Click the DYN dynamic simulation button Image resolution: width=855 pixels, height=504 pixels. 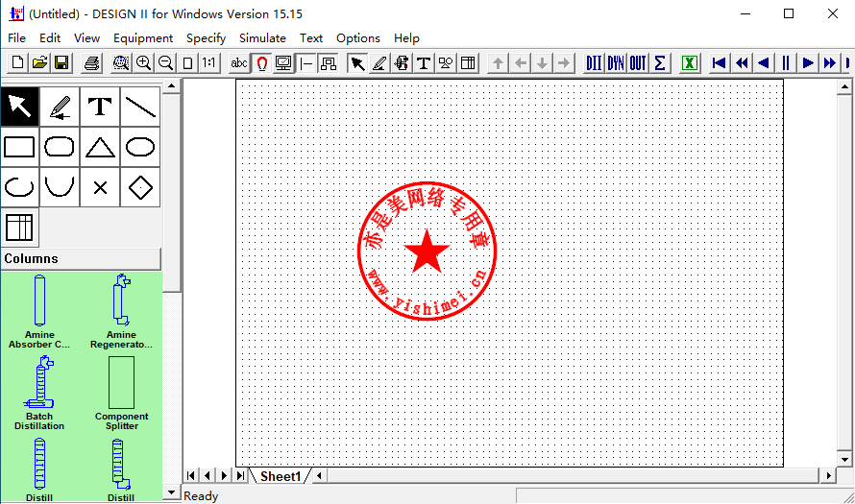(616, 63)
